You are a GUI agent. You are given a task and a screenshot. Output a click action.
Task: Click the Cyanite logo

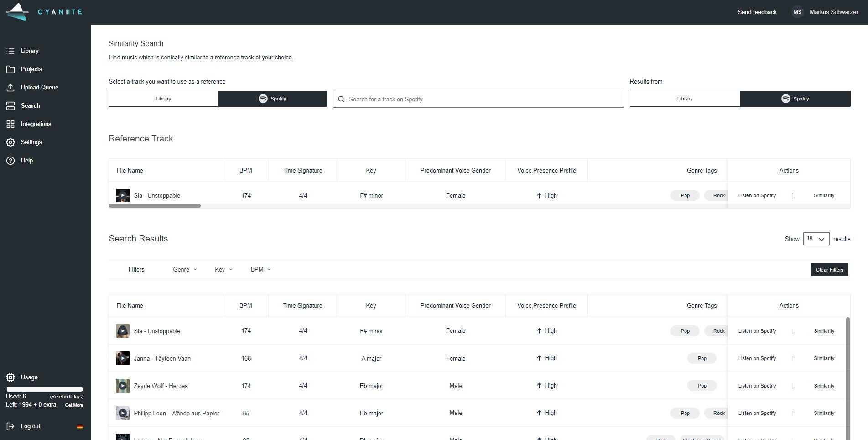coord(44,12)
